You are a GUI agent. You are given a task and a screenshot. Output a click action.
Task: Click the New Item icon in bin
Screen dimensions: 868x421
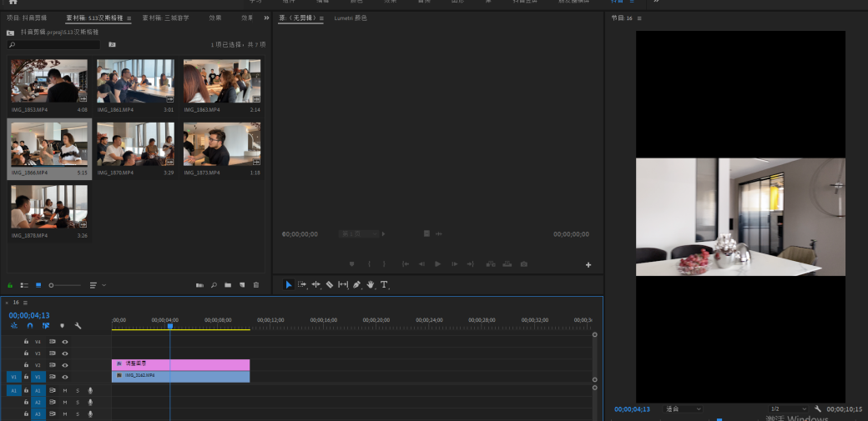242,285
